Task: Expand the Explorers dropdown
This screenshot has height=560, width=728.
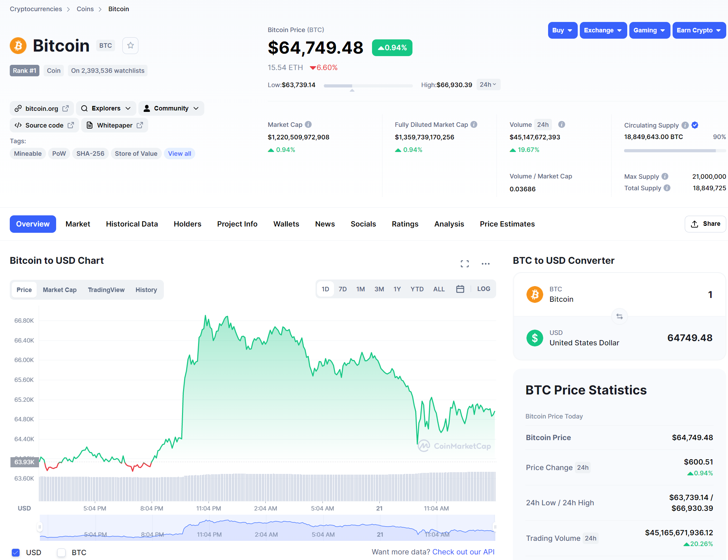Action: pyautogui.click(x=106, y=108)
